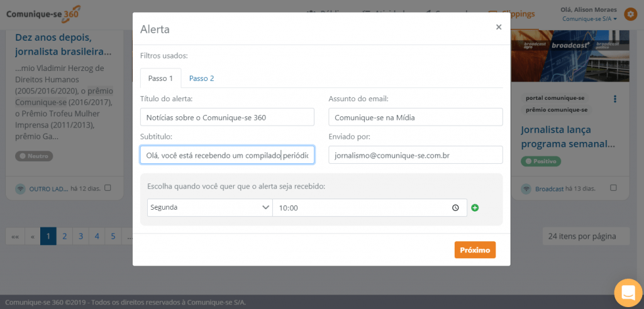This screenshot has height=309, width=644.
Task: Select current pagination page 1
Action: click(48, 236)
